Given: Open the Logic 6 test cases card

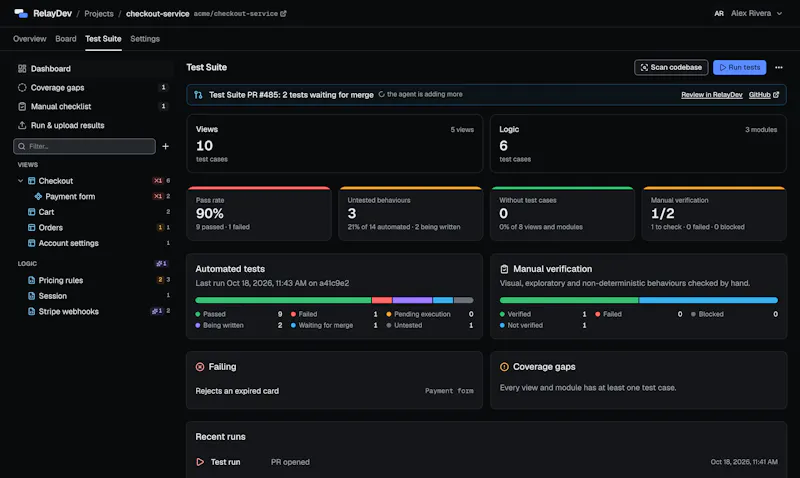Looking at the screenshot, I should pos(638,143).
